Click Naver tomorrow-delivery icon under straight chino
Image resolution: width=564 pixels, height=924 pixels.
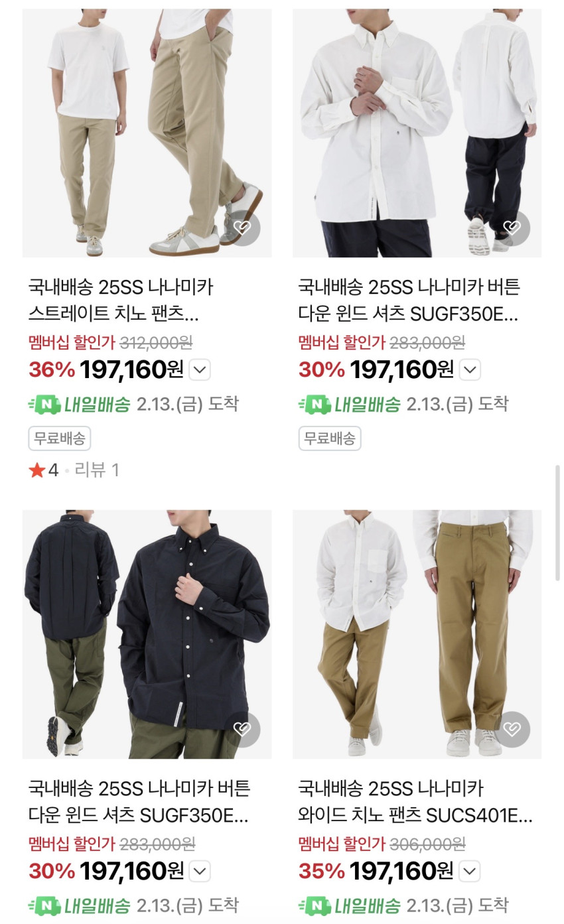tap(44, 404)
